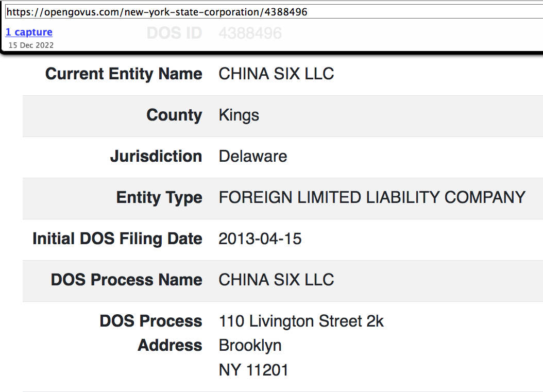This screenshot has width=543, height=392.
Task: Select the Delaware jurisdiction value
Action: tap(253, 156)
